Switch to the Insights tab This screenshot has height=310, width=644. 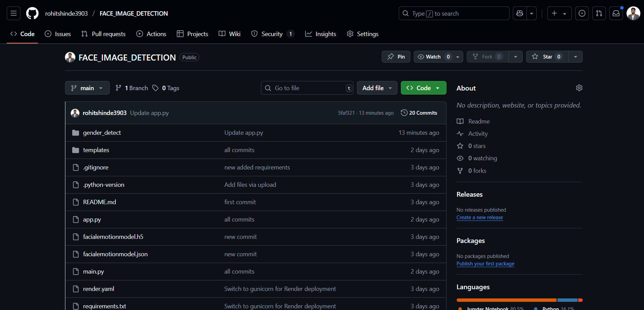[x=320, y=34]
